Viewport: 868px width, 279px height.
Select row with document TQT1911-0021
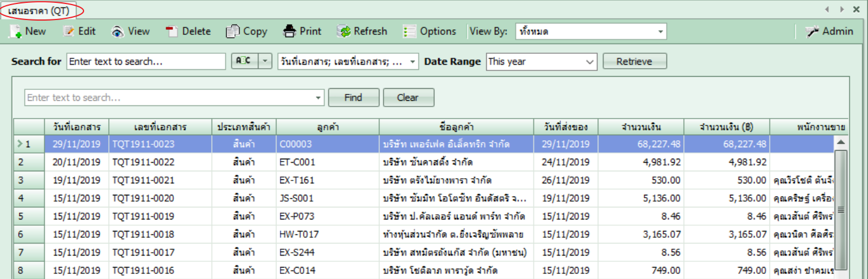pos(143,180)
